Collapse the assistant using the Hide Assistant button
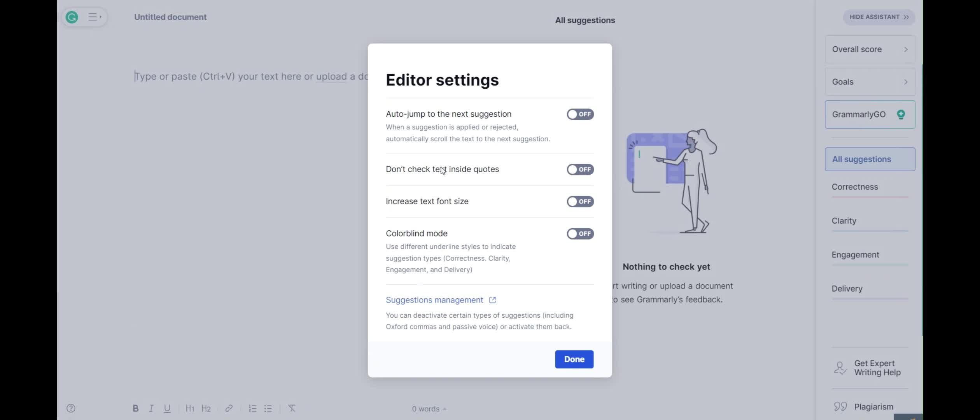This screenshot has width=980, height=420. 879,17
